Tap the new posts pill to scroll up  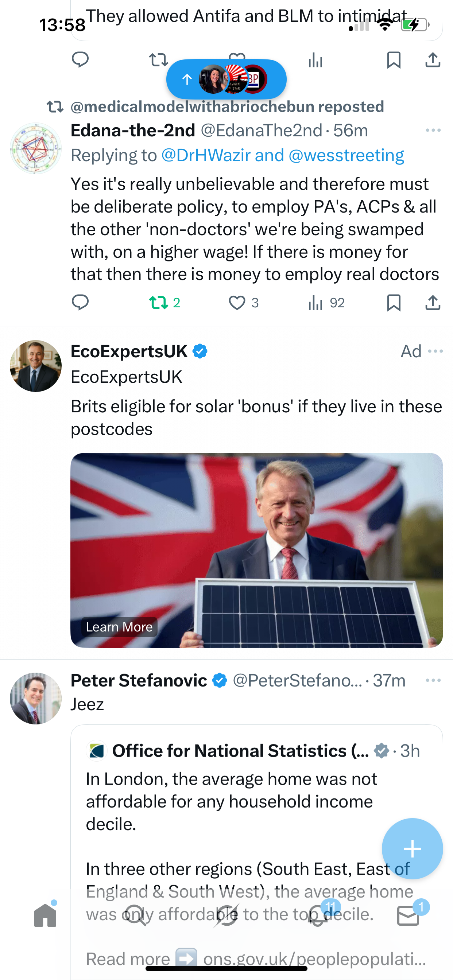226,79
